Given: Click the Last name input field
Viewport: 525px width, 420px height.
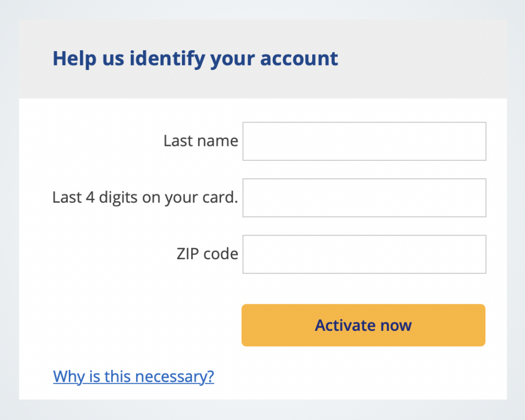Looking at the screenshot, I should coord(364,141).
